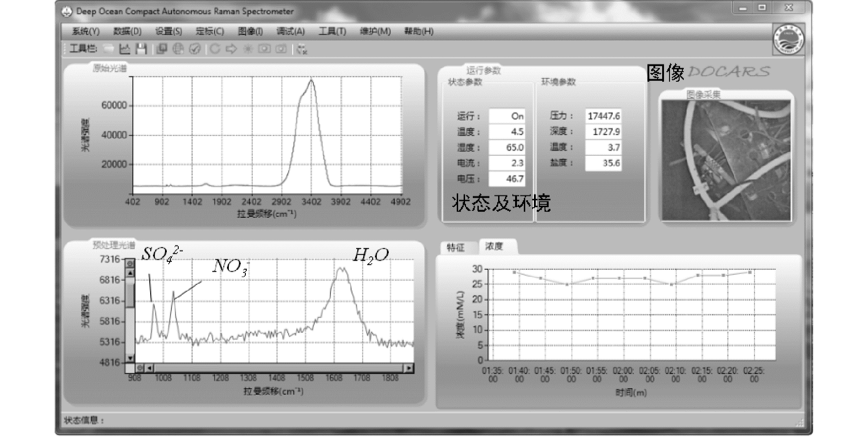Click the vertical scrollbar down arrow on the preprocessed spectrum
The width and height of the screenshot is (868, 437).
[130, 358]
